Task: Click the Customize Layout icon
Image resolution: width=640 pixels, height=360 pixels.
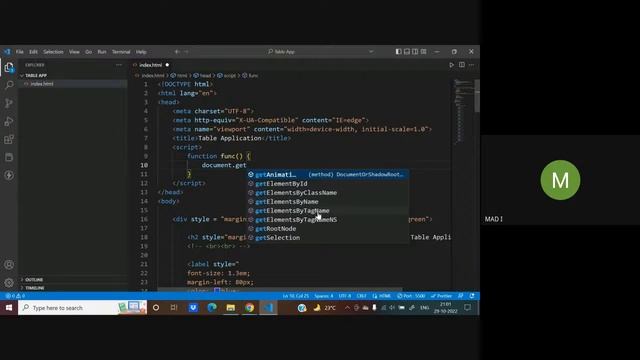Action: 424,52
